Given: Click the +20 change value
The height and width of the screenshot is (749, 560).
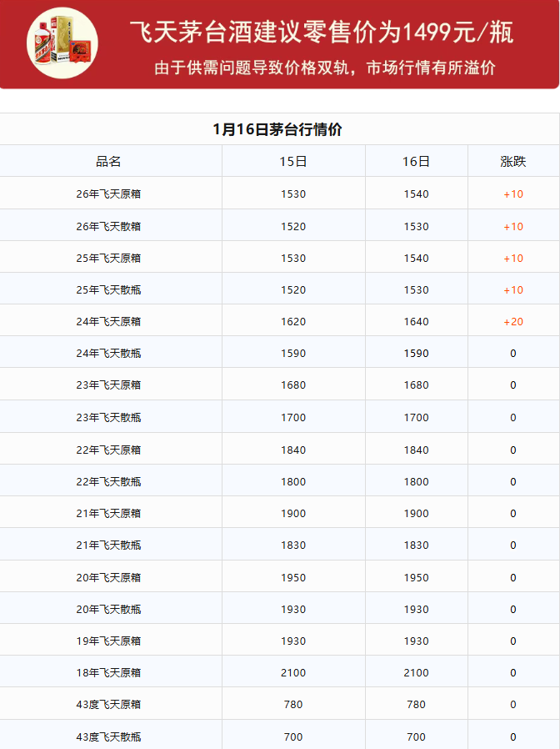Looking at the screenshot, I should [x=512, y=322].
